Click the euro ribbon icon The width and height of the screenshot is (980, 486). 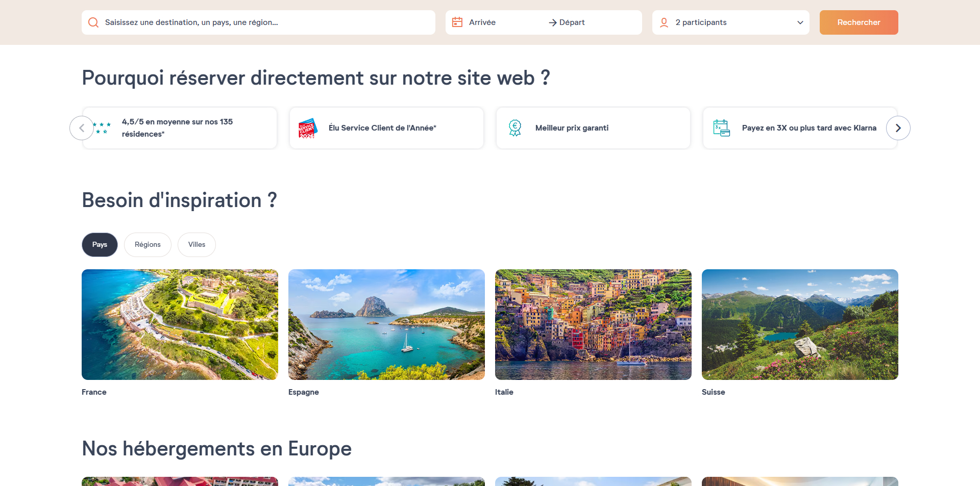(515, 128)
